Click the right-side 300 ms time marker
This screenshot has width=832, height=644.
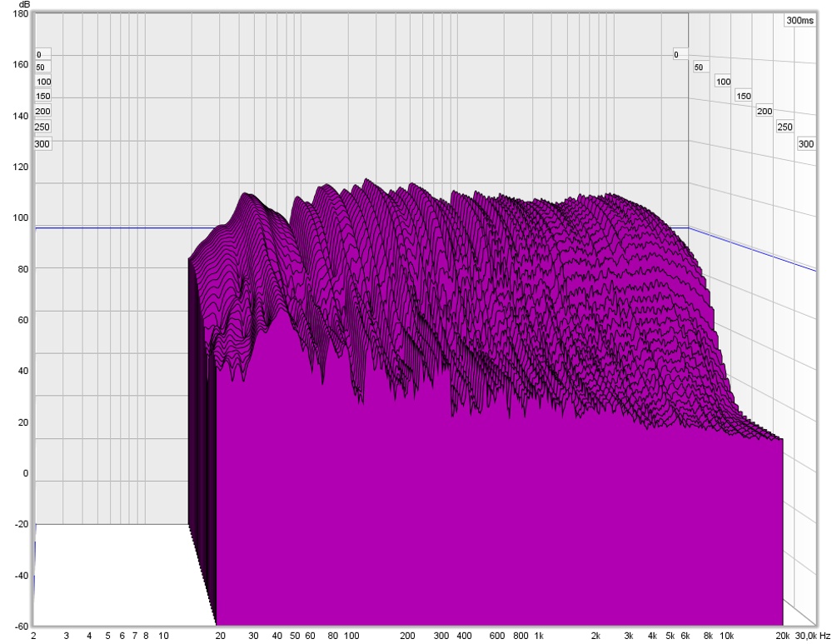point(805,144)
